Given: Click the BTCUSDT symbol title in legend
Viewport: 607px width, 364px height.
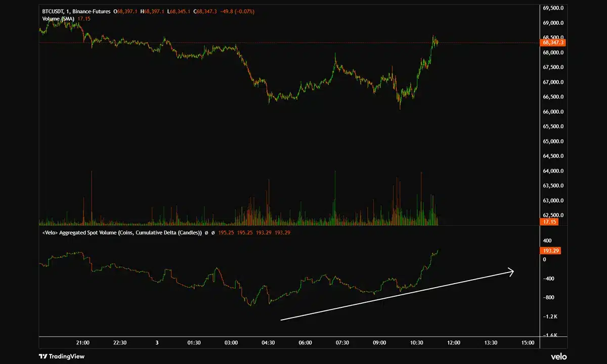Looking at the screenshot, I should click(52, 11).
